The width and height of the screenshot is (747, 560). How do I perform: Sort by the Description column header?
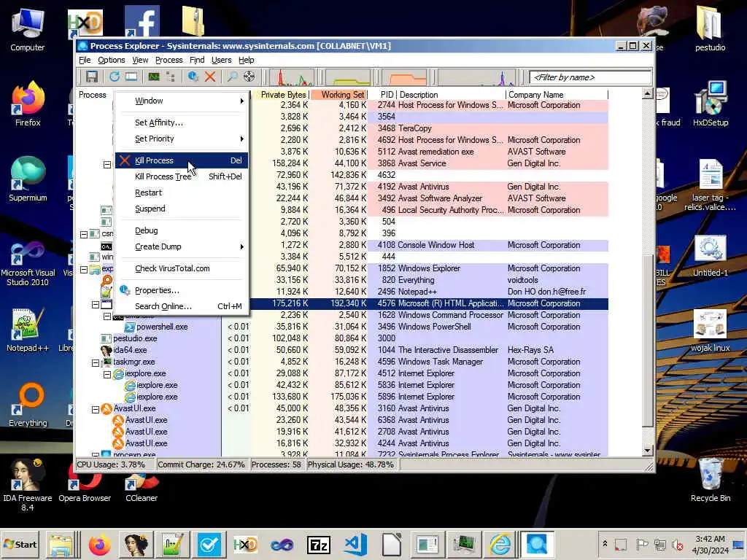451,95
